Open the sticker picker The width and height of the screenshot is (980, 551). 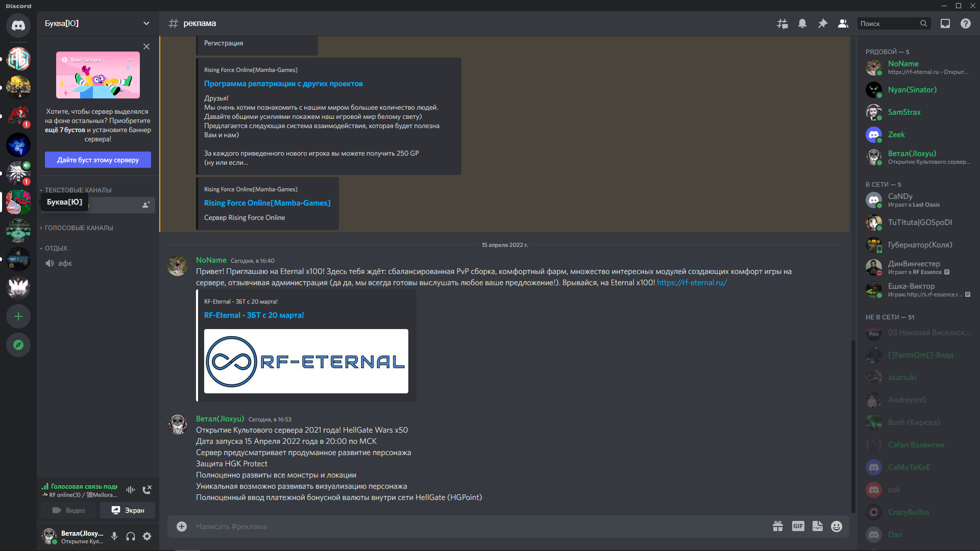click(x=818, y=527)
